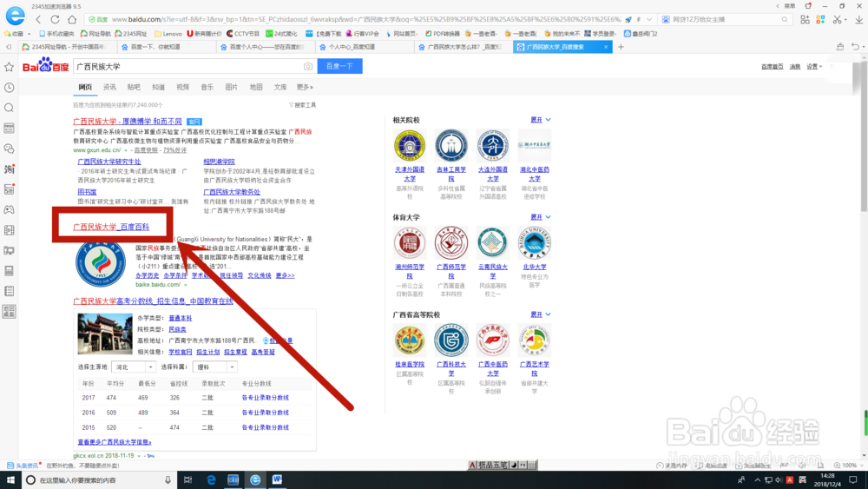Switch to the 贴吧 search category

click(134, 87)
